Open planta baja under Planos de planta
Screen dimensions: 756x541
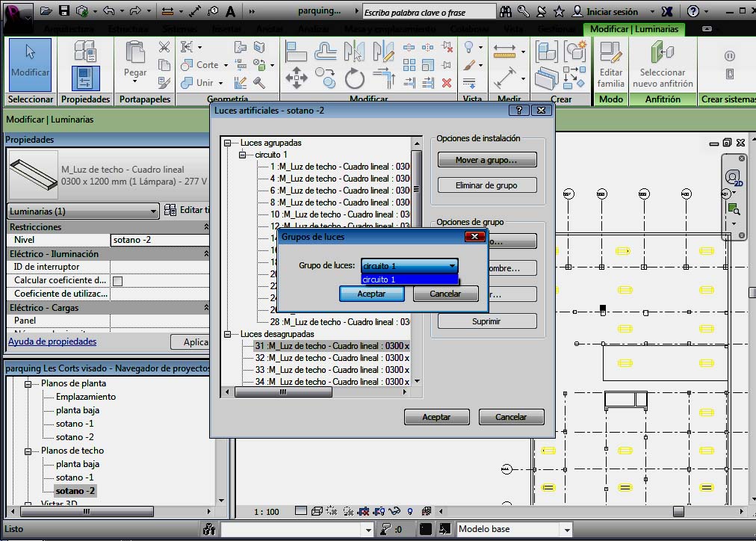click(77, 410)
